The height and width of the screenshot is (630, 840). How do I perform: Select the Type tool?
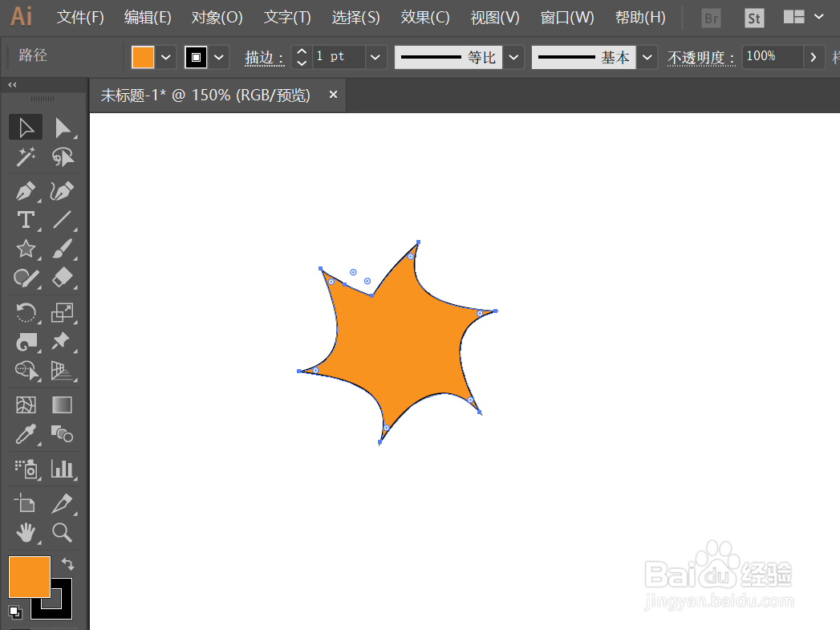25,220
